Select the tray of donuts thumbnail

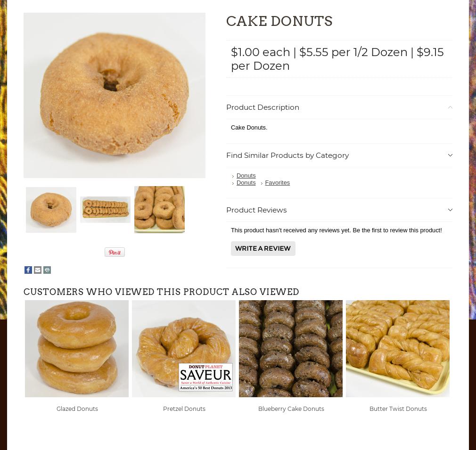[x=106, y=210]
